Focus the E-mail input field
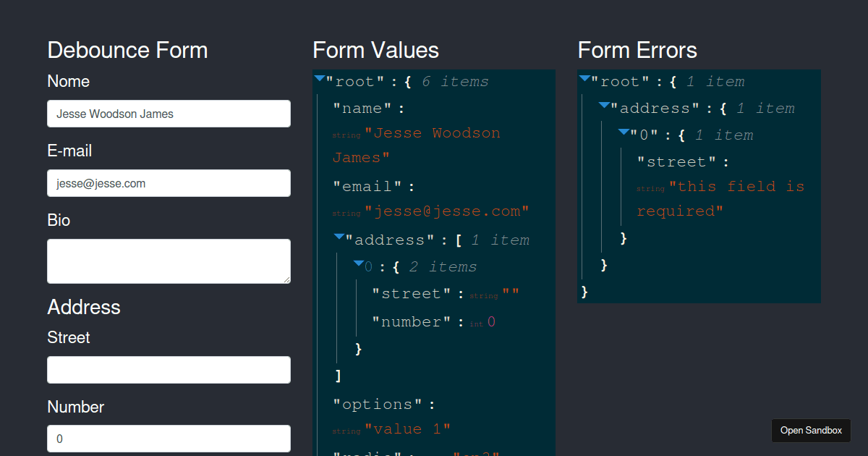This screenshot has height=456, width=868. [169, 183]
